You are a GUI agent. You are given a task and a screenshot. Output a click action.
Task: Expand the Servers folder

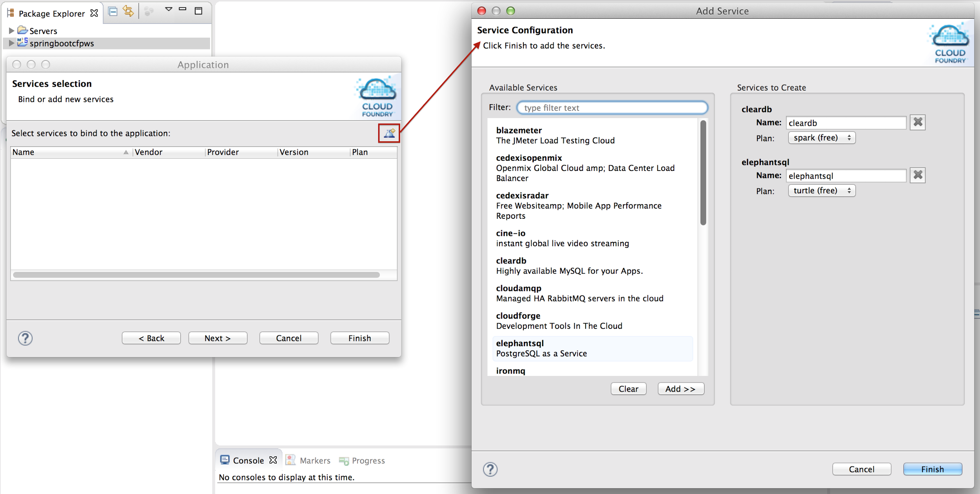click(x=11, y=31)
